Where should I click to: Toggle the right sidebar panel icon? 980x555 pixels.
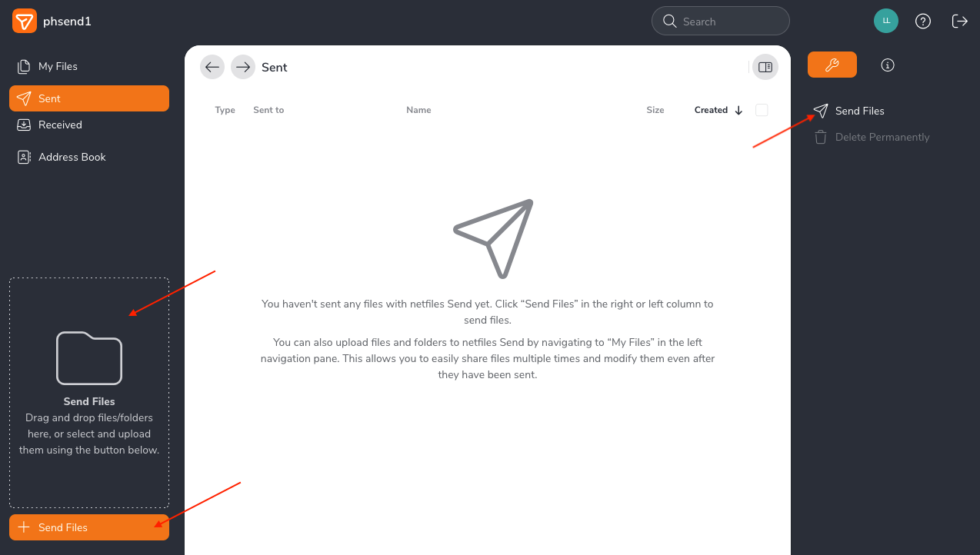pyautogui.click(x=765, y=68)
